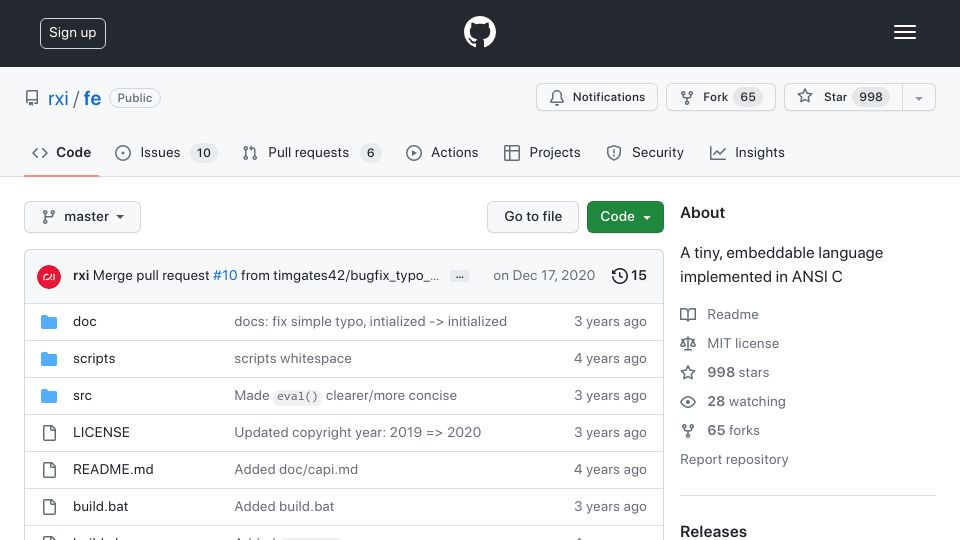
Task: Click the scripts folder icon
Action: click(x=49, y=359)
